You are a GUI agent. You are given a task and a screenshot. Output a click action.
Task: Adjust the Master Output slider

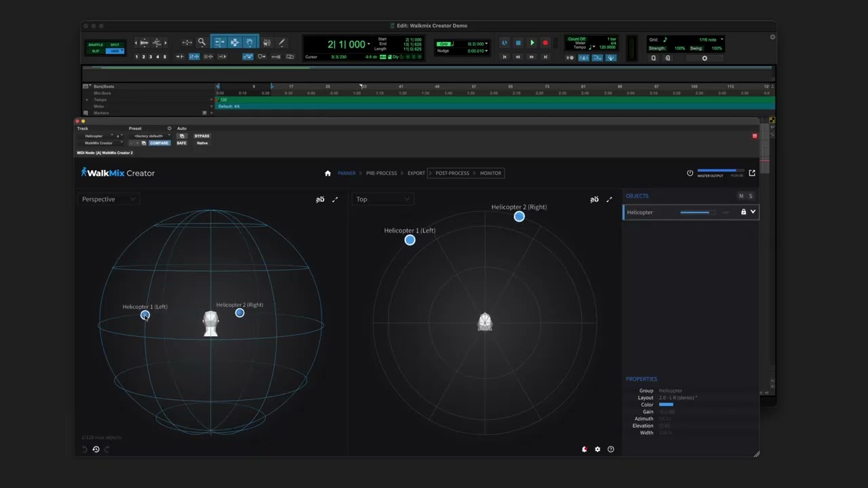tap(720, 170)
